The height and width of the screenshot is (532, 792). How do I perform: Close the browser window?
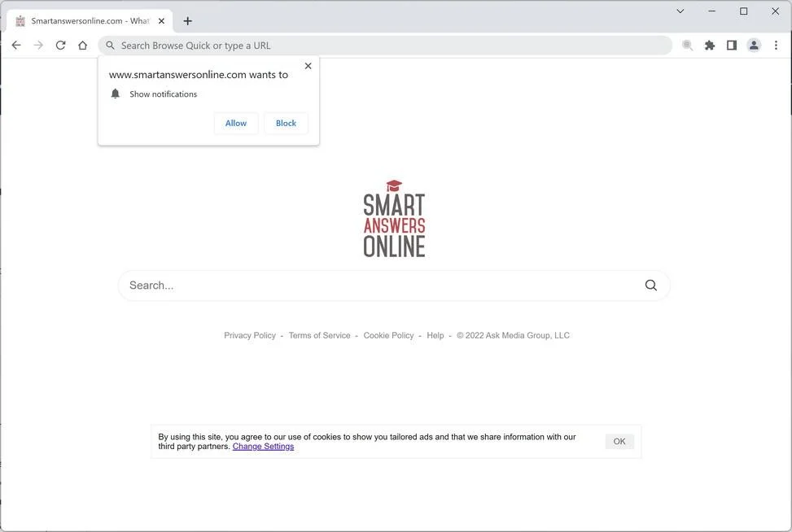tap(776, 11)
